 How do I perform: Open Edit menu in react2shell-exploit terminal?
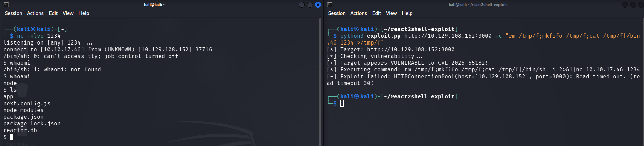pos(377,13)
